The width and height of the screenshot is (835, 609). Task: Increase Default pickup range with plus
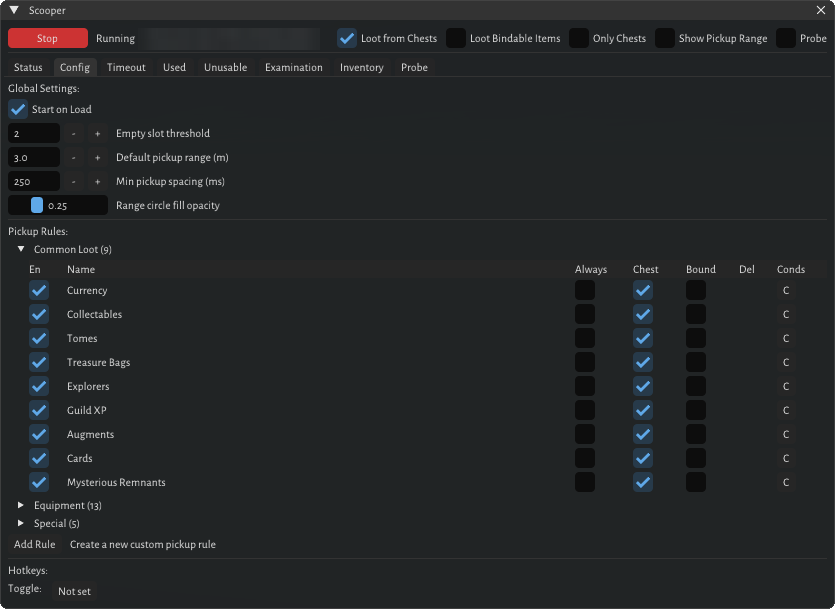coord(97,158)
